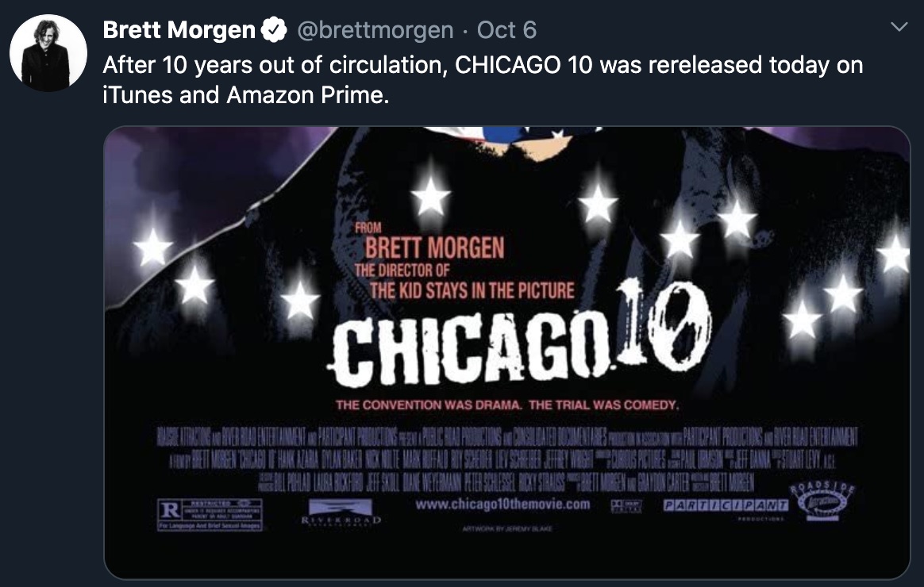The width and height of the screenshot is (924, 587).
Task: Visit the @brettmorgen handle link
Action: [375, 30]
